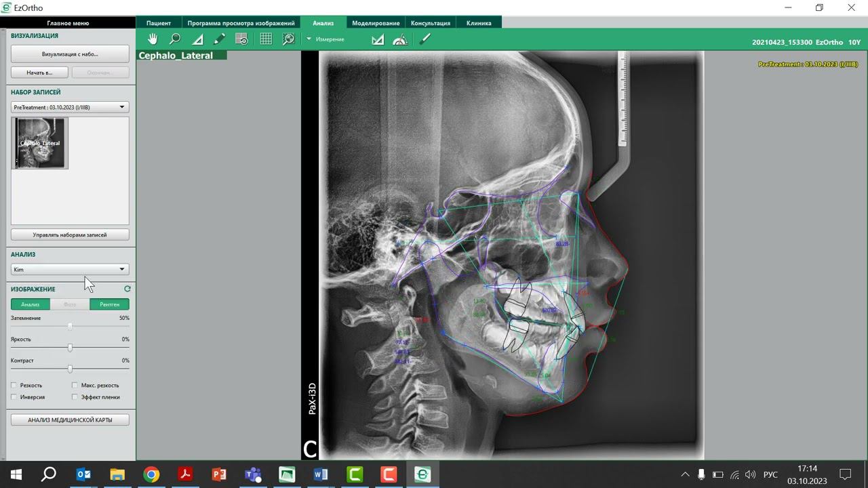Open Outlook from the taskbar
This screenshot has height=488, width=868.
pos(83,474)
